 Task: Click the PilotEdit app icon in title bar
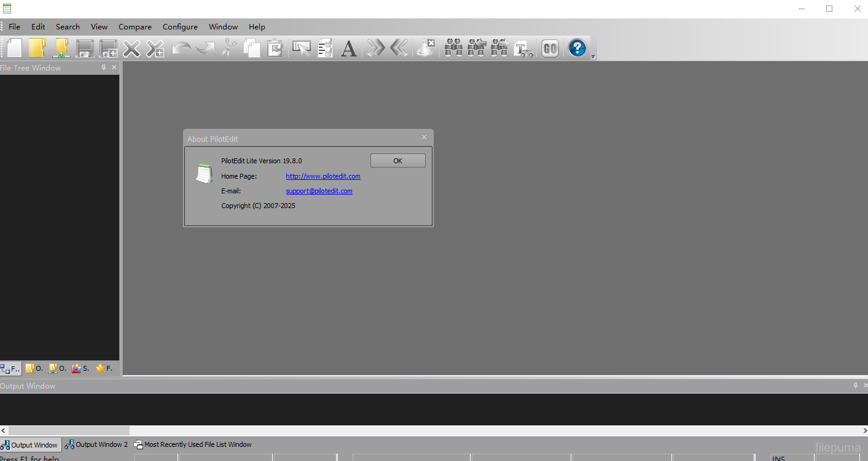7,9
